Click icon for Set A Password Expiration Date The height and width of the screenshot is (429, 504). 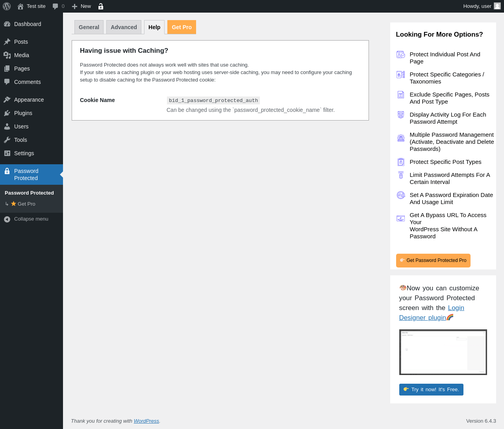click(400, 195)
